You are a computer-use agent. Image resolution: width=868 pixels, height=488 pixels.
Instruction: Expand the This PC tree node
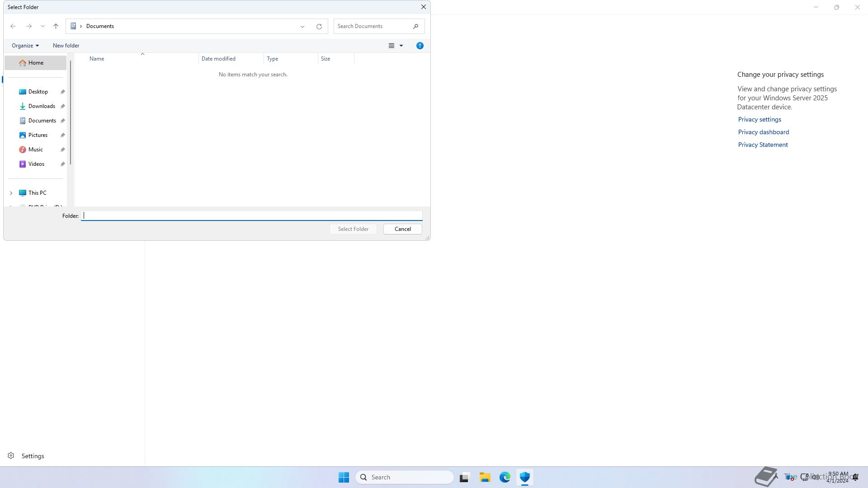(x=11, y=193)
